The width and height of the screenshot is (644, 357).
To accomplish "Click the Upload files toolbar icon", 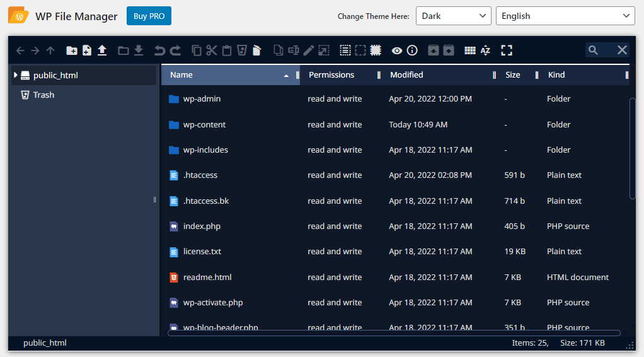I will (x=102, y=50).
